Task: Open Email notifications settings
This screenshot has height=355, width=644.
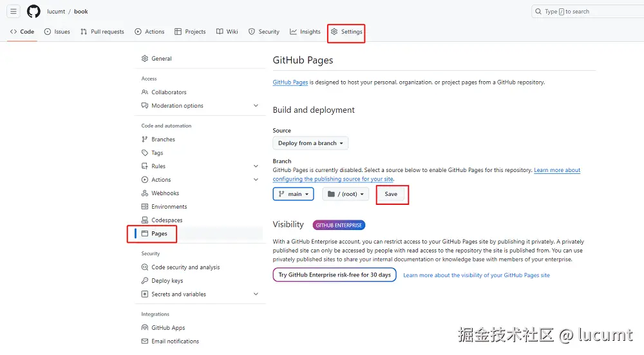Action: [x=175, y=341]
